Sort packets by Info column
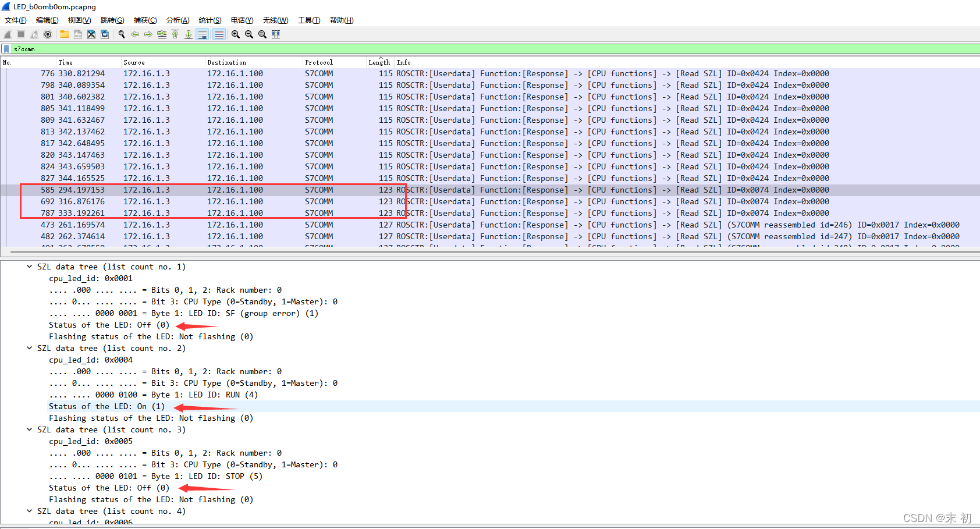The image size is (980, 529). (x=687, y=62)
